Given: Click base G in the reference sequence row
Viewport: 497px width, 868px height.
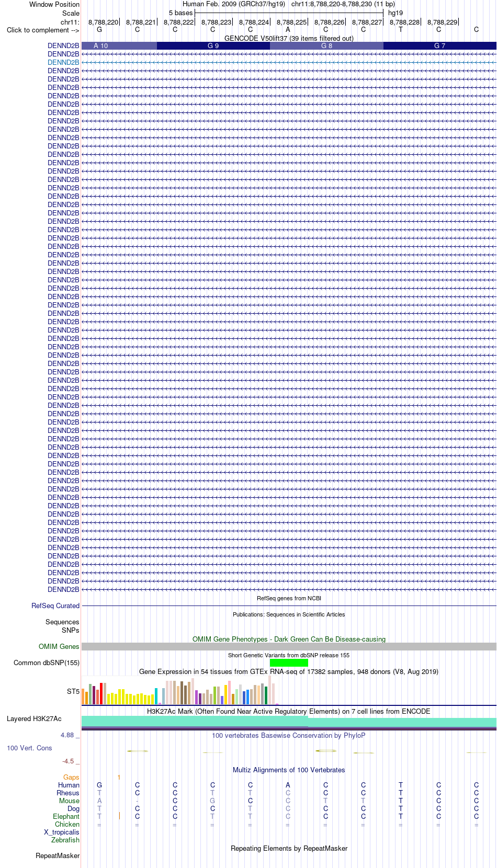Looking at the screenshot, I should click(x=99, y=30).
